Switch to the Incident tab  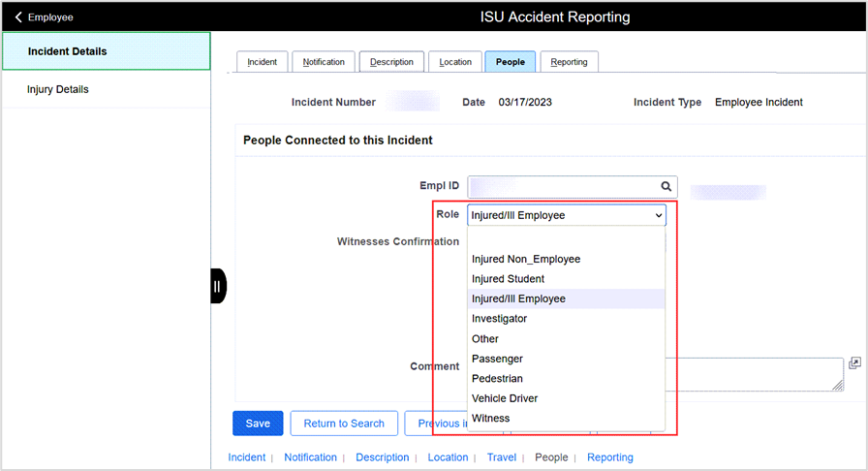tap(262, 62)
